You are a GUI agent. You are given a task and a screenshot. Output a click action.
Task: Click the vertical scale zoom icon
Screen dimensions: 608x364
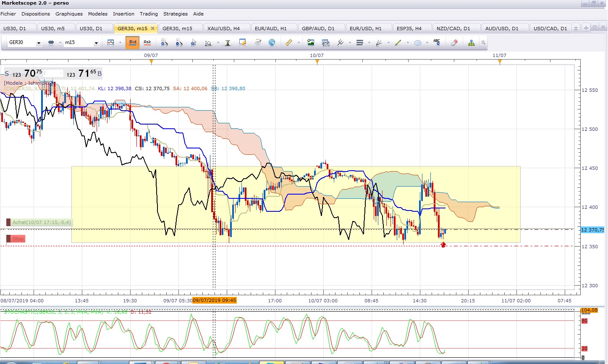pos(208,42)
